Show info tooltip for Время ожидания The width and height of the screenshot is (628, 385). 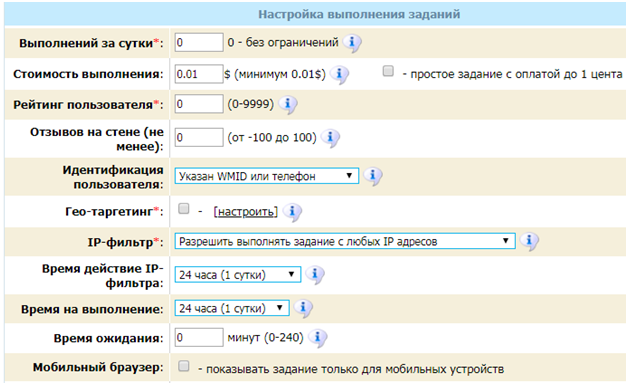pos(318,338)
